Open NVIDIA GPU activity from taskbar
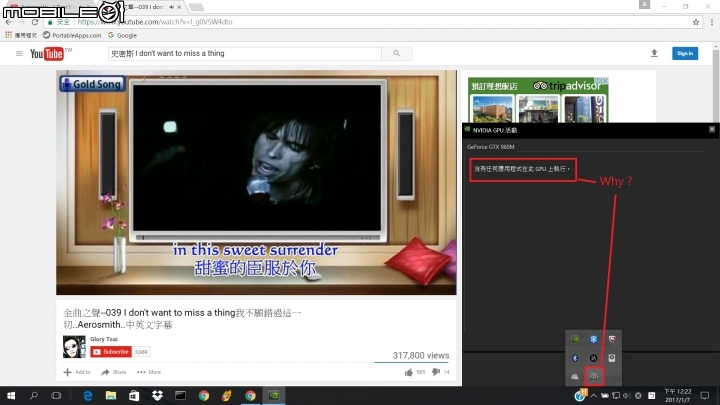 274,395
